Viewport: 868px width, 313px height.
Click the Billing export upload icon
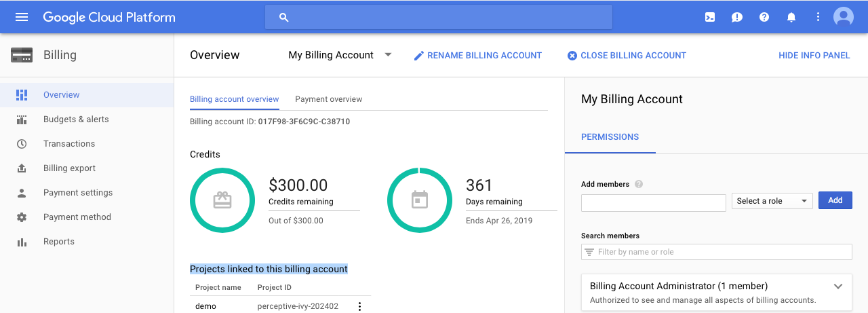[x=22, y=168]
